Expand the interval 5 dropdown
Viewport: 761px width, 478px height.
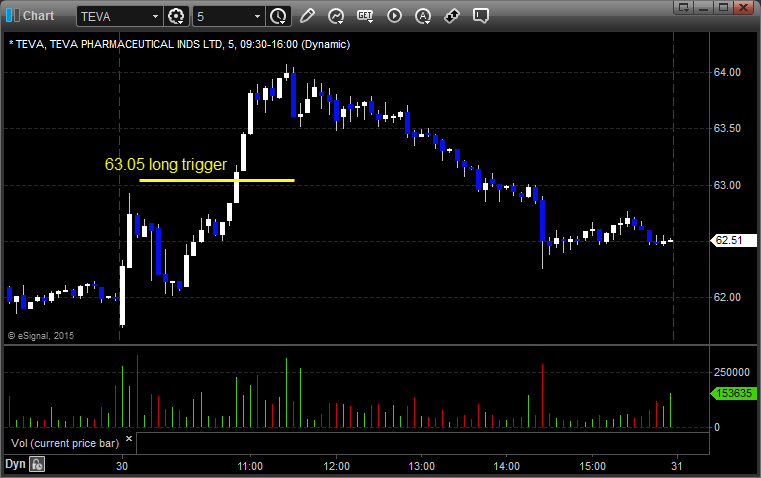coord(258,16)
